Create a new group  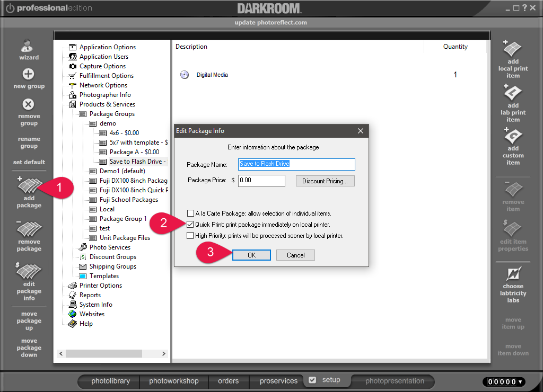29,78
